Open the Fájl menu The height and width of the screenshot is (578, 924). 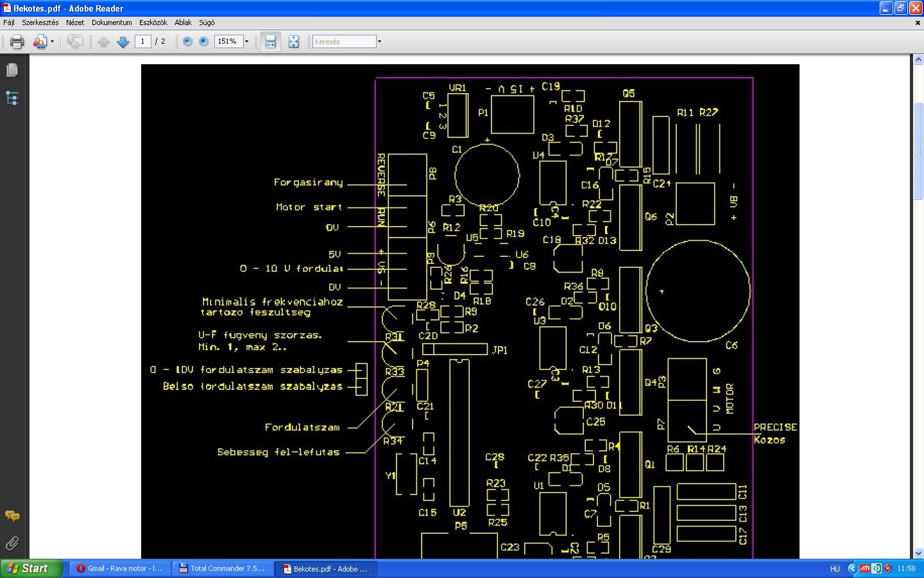9,22
